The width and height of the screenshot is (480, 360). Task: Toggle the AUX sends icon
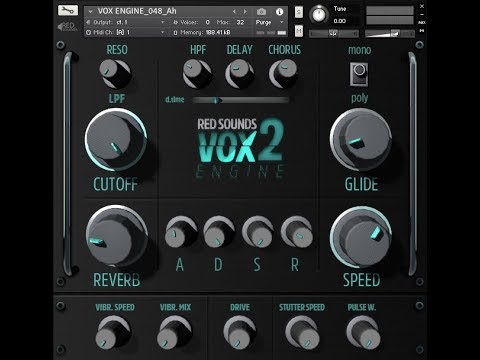(422, 22)
